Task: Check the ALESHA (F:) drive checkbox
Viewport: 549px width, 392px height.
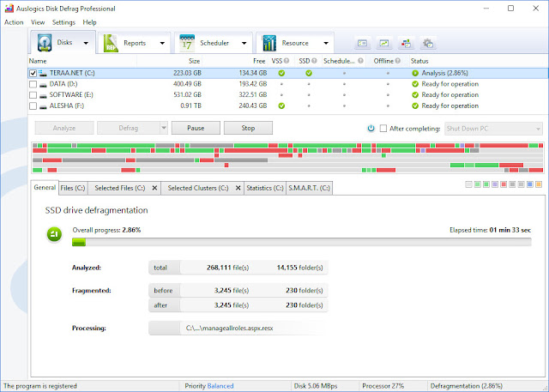Action: pyautogui.click(x=33, y=106)
